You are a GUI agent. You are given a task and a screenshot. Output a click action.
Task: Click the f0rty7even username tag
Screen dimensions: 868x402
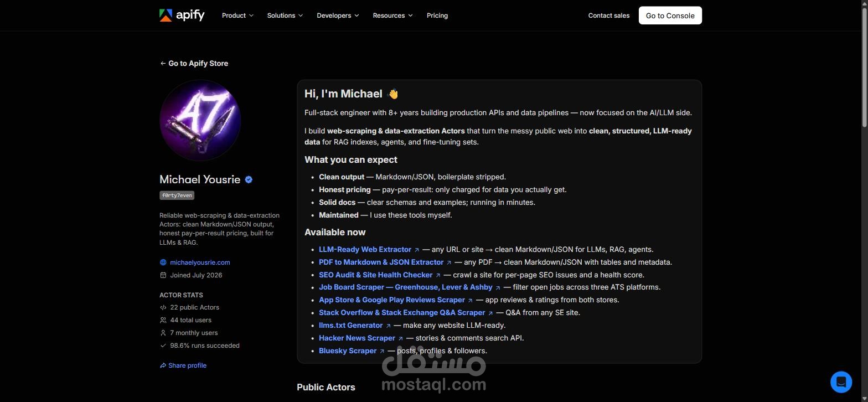[x=177, y=195]
